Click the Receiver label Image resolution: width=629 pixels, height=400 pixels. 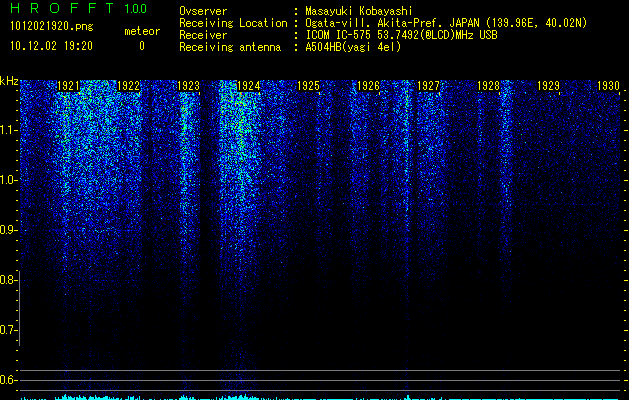coord(203,35)
